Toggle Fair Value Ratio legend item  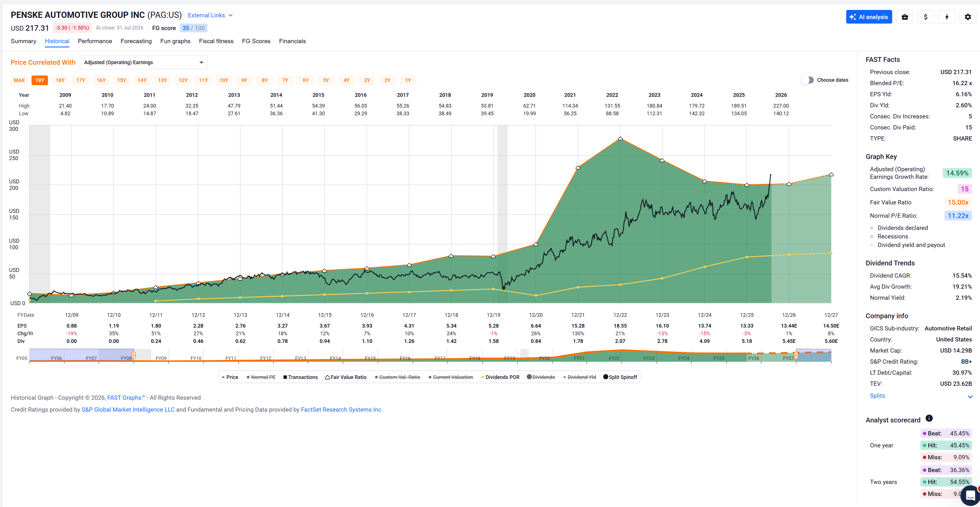(346, 377)
